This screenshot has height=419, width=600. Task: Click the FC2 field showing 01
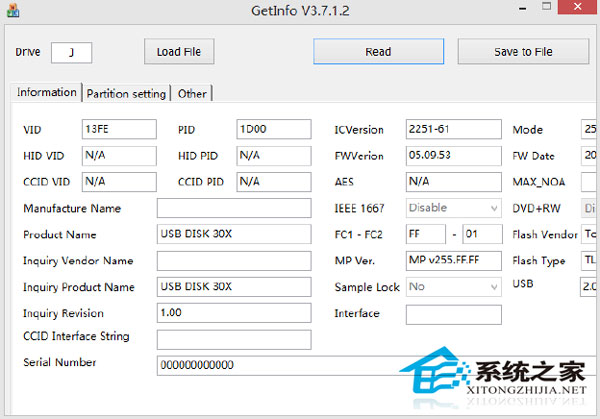(x=482, y=234)
